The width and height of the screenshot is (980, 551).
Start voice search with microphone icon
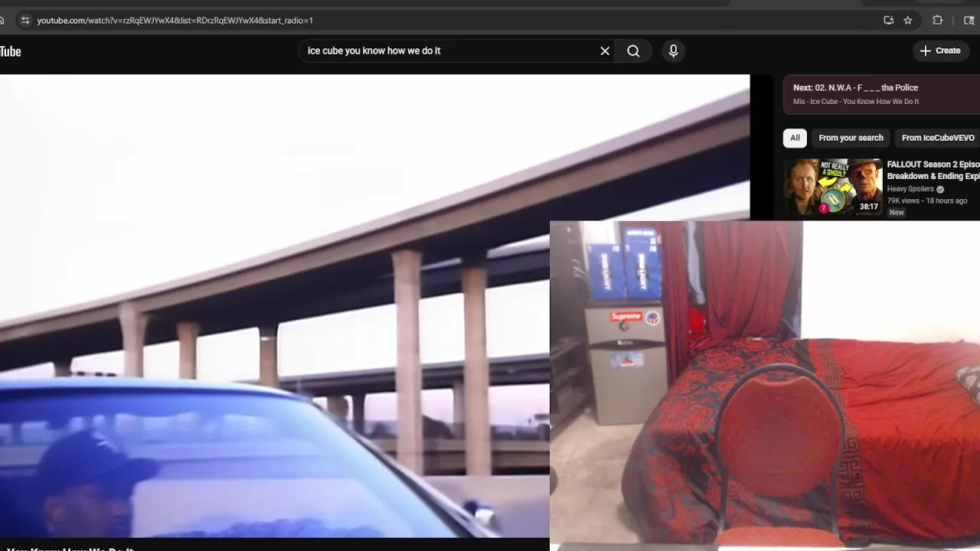click(673, 51)
